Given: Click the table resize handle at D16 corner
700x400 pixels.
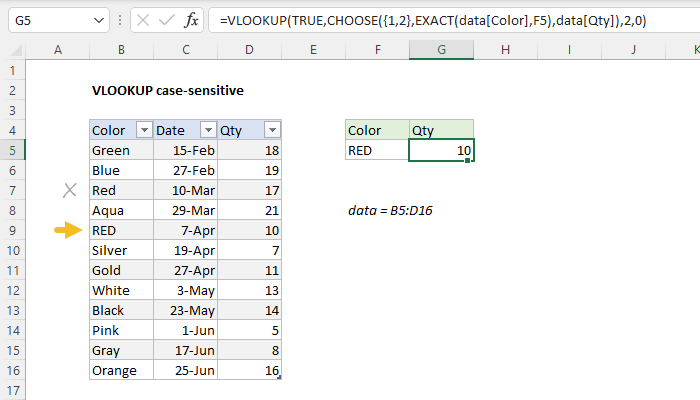Looking at the screenshot, I should (x=280, y=378).
